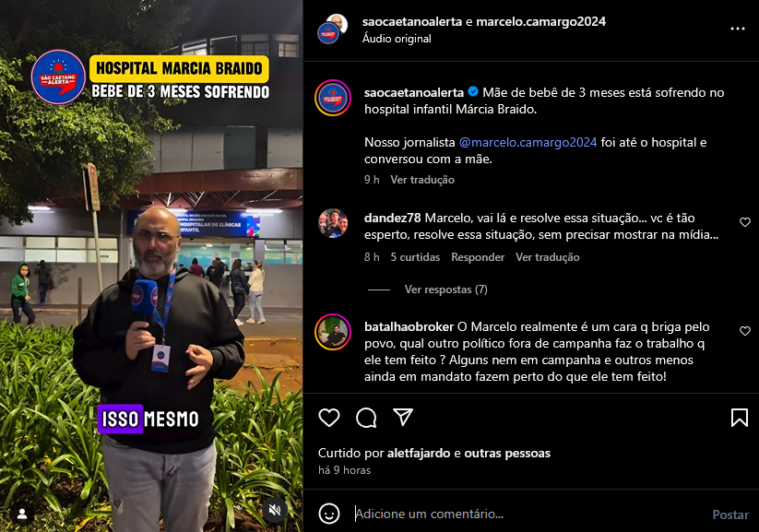This screenshot has width=759, height=532.
Task: Show tagged people icon on the video
Action: click(x=22, y=514)
